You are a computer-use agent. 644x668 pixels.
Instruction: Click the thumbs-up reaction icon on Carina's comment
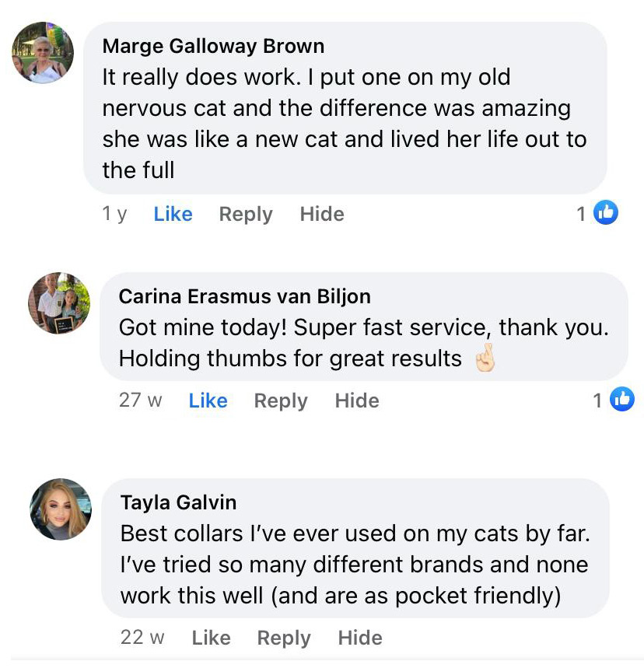622,400
